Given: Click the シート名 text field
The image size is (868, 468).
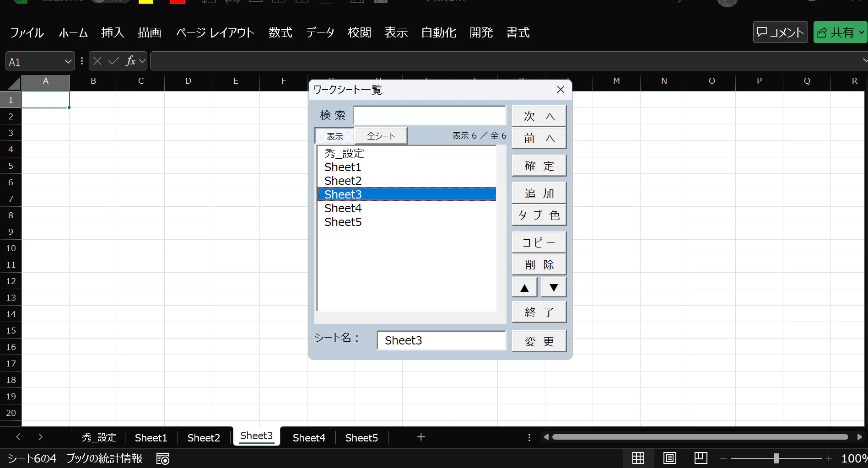Looking at the screenshot, I should coord(441,340).
